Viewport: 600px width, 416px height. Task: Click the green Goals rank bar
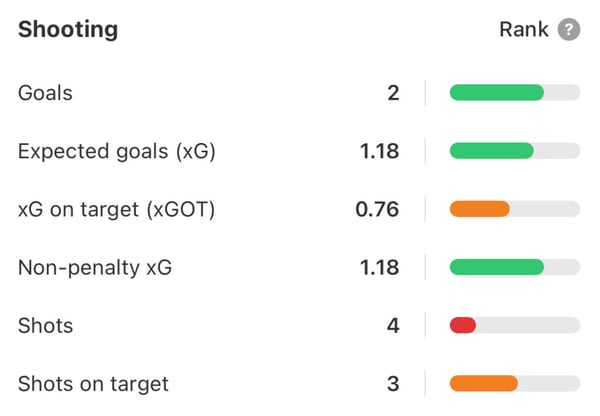(x=497, y=93)
